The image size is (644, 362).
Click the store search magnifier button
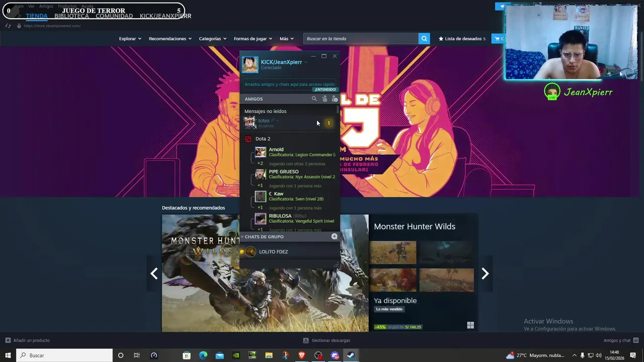(424, 39)
